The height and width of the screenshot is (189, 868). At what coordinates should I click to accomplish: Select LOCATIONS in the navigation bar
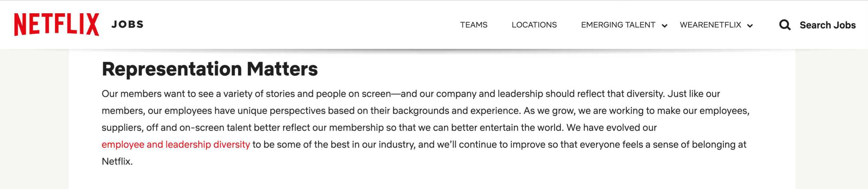tap(534, 24)
